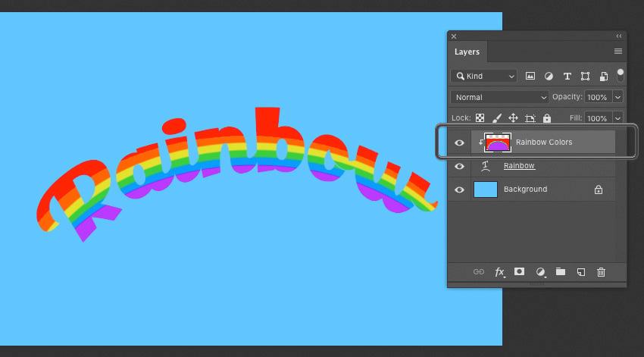Click the lock position icon
Image resolution: width=644 pixels, height=357 pixels.
(x=514, y=118)
